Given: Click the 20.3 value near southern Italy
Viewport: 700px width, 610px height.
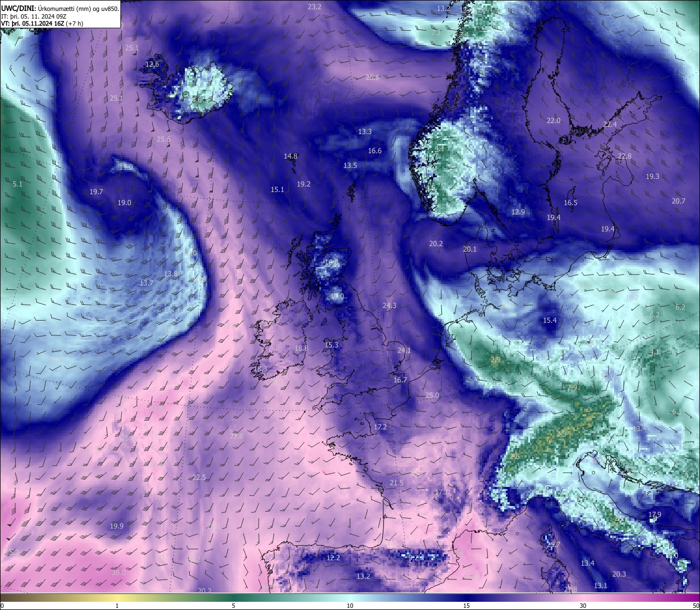Looking at the screenshot, I should point(619,574).
